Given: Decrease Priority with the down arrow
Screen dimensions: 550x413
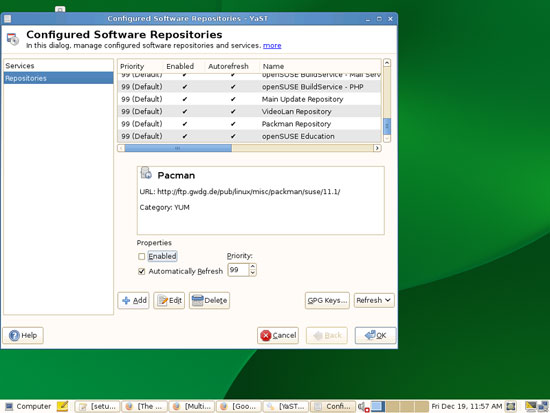Looking at the screenshot, I should pos(253,273).
